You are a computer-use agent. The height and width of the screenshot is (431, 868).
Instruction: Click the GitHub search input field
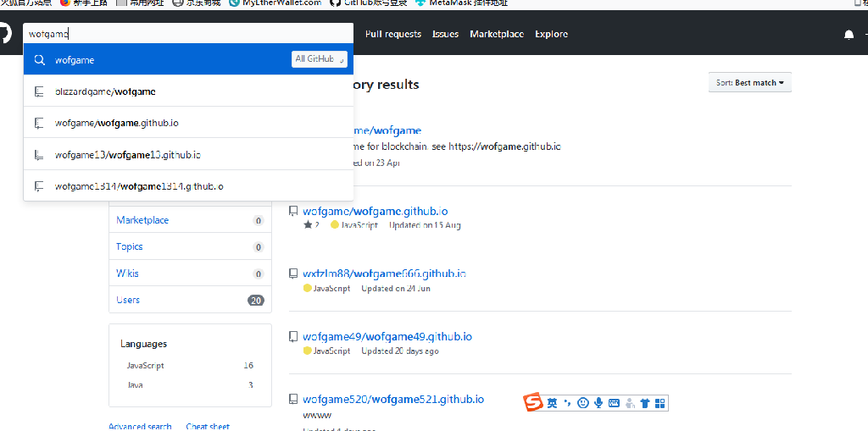point(188,34)
